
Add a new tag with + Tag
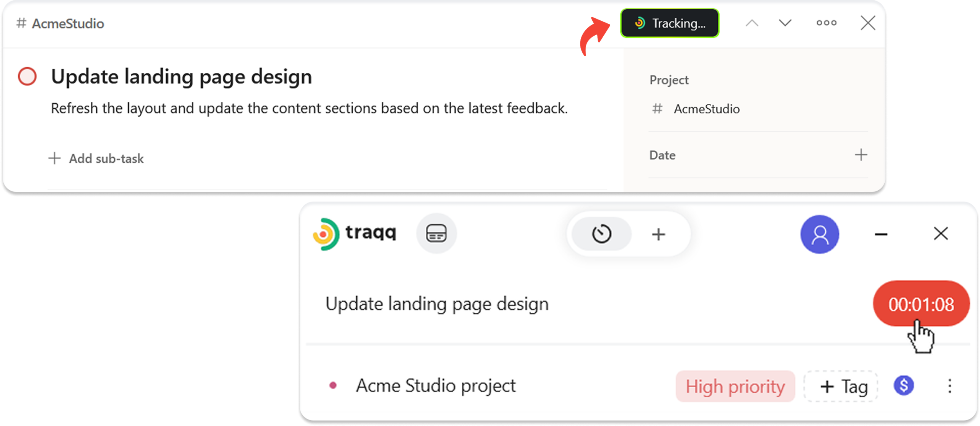click(841, 386)
